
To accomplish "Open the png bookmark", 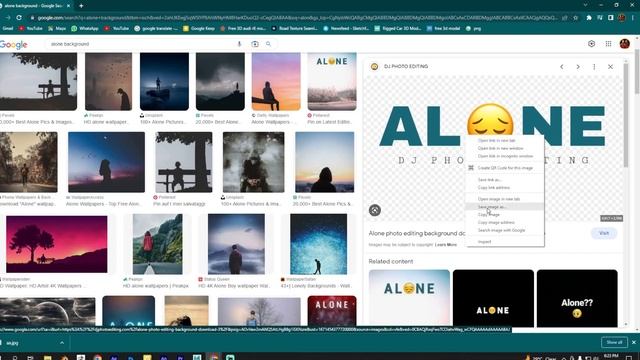I will [x=473, y=29].
